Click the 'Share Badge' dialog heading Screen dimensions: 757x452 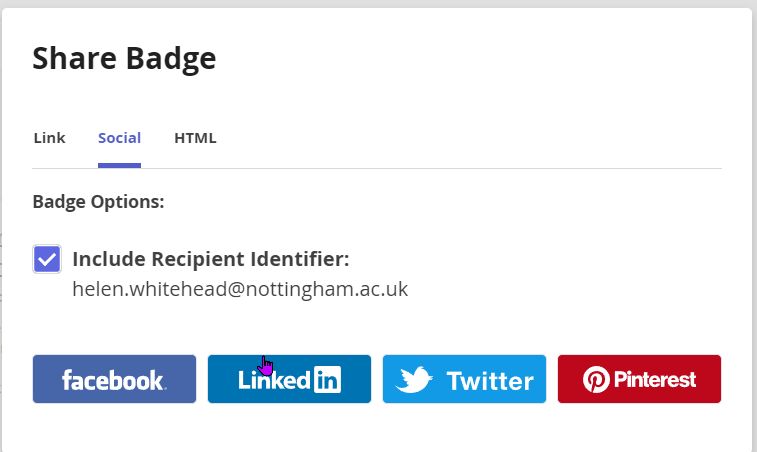click(x=124, y=58)
